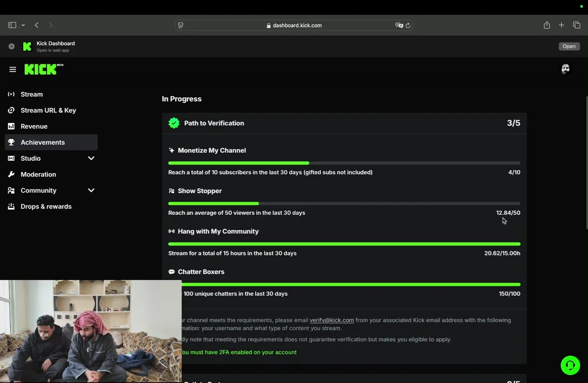Select Drops & rewards in the sidebar
This screenshot has width=588, height=383.
pyautogui.click(x=46, y=206)
